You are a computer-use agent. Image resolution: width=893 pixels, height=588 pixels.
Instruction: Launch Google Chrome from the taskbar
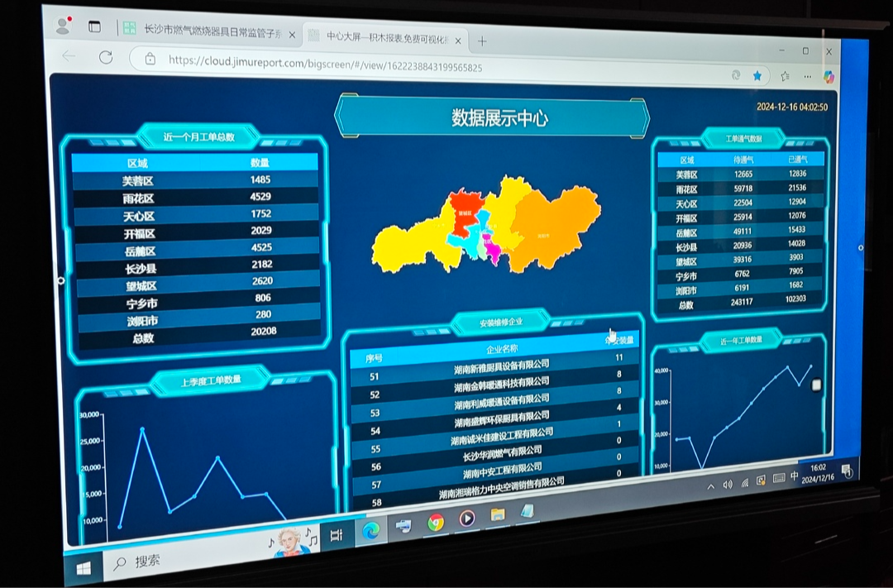[x=436, y=523]
